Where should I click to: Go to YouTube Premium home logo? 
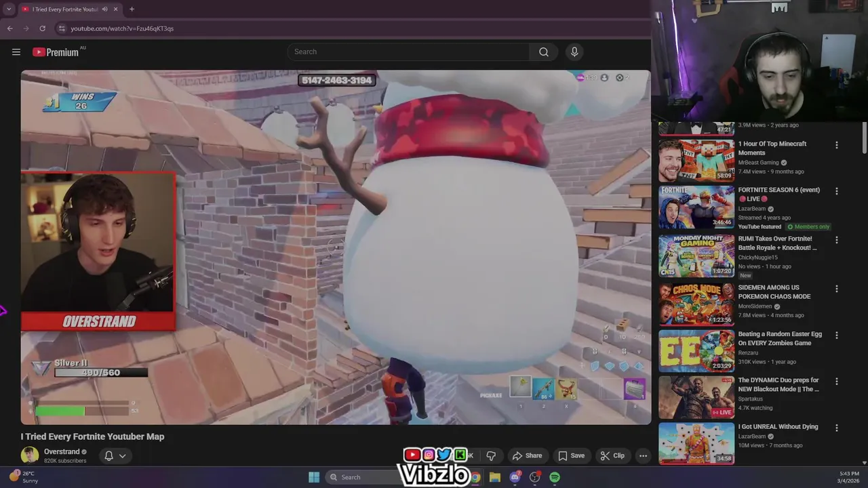coord(56,52)
